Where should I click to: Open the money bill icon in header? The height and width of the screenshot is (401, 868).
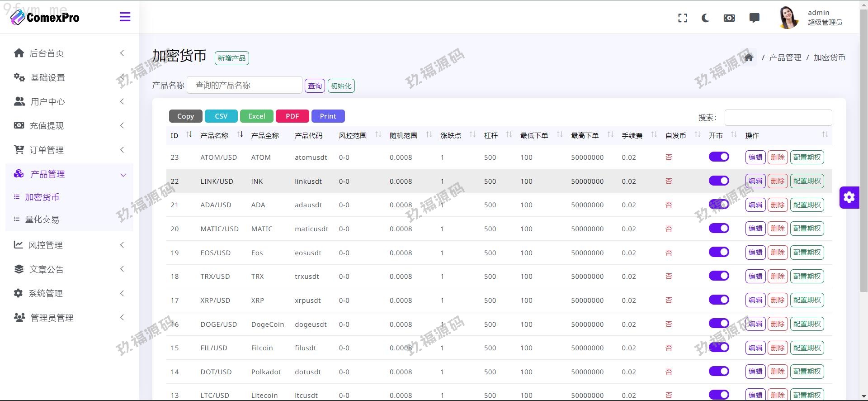(x=729, y=18)
